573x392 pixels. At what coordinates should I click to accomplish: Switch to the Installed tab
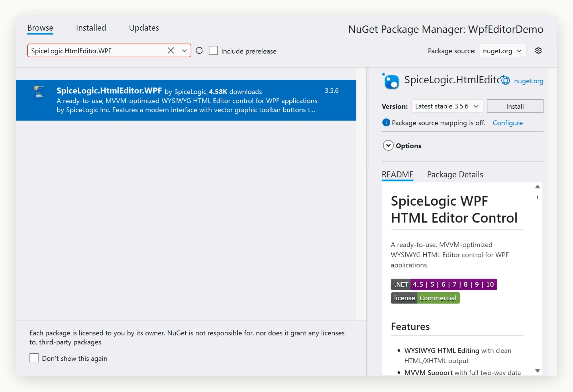pos(91,28)
